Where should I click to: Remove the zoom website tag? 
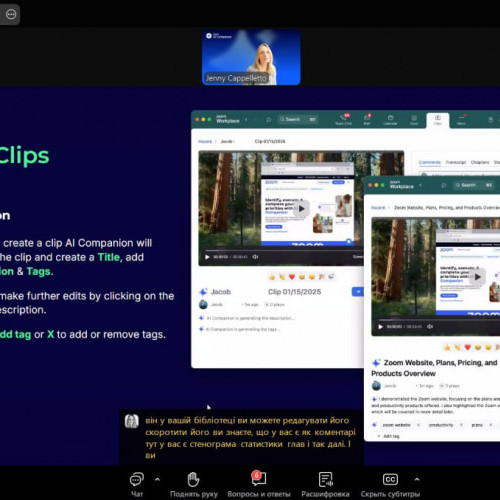click(418, 425)
